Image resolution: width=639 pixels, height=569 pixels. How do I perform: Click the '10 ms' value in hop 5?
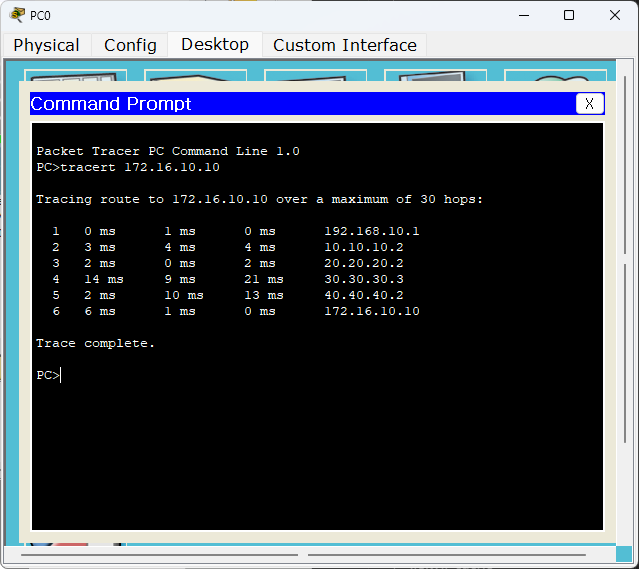tap(184, 295)
